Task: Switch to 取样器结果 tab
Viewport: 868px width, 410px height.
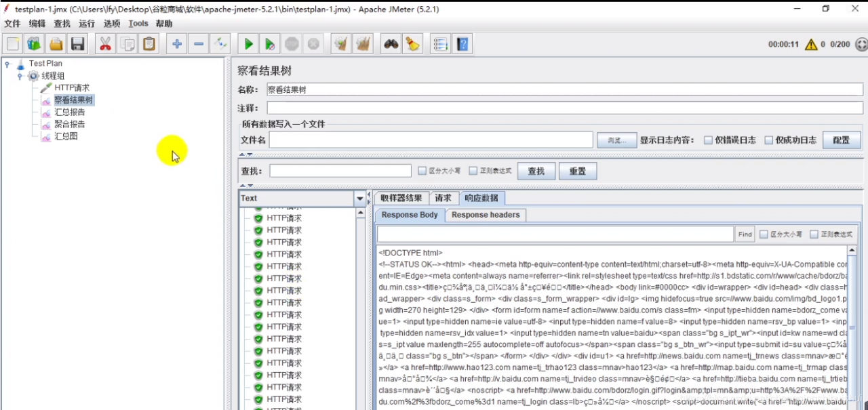Action: [x=401, y=198]
